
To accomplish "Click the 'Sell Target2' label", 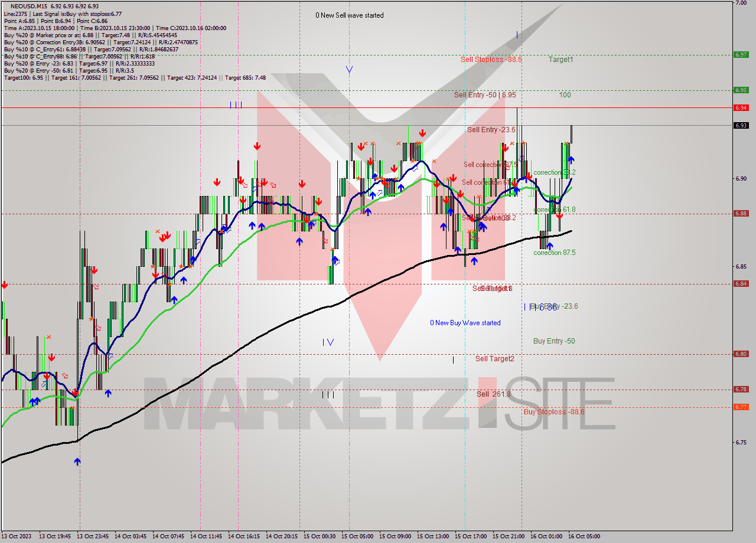I will tap(494, 359).
